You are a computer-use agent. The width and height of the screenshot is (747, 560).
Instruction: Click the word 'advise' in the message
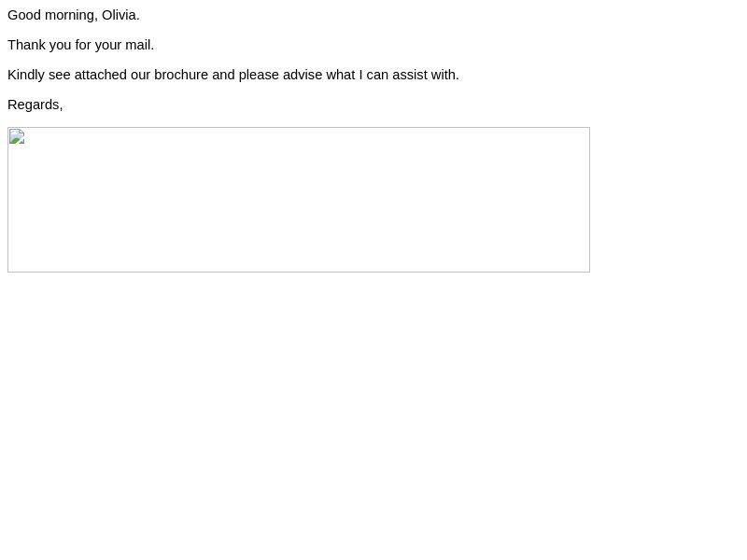coord(303,75)
